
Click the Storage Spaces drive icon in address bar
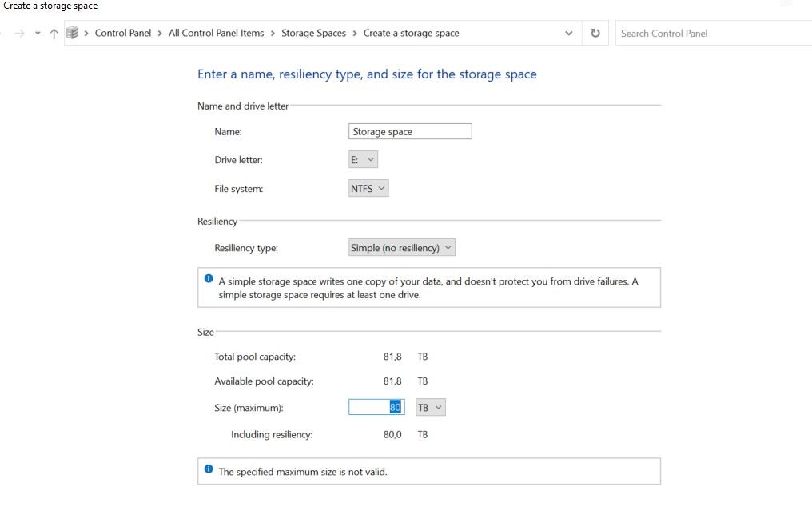click(73, 33)
